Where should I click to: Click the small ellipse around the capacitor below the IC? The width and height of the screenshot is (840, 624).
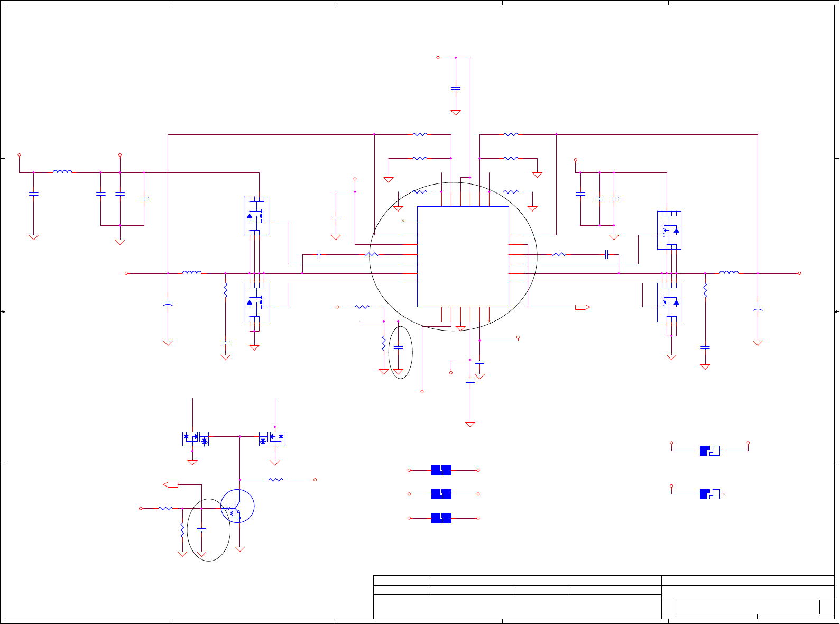click(400, 353)
